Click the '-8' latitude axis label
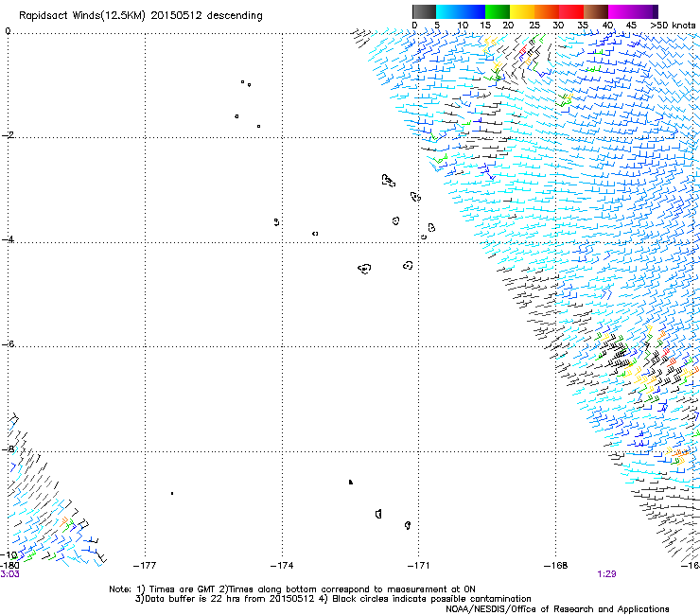 8,448
